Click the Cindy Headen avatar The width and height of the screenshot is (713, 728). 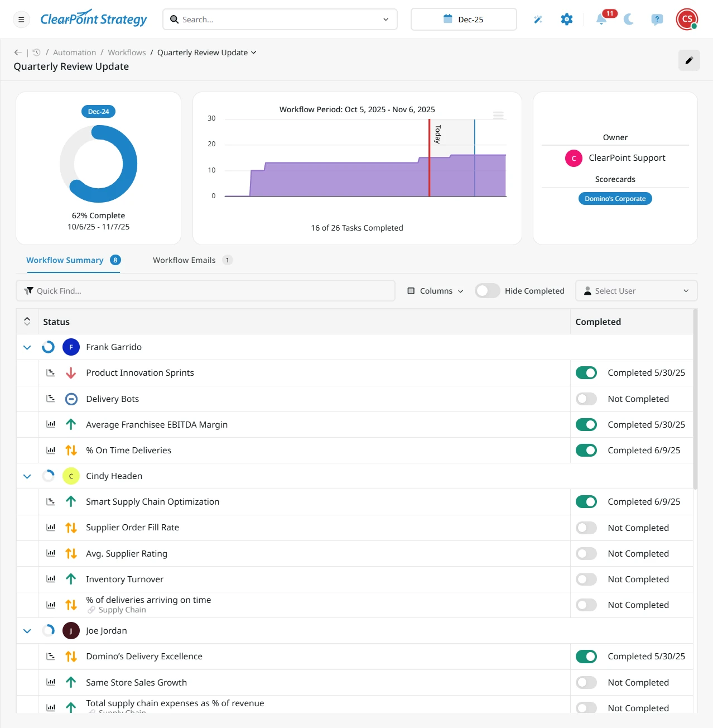(71, 476)
